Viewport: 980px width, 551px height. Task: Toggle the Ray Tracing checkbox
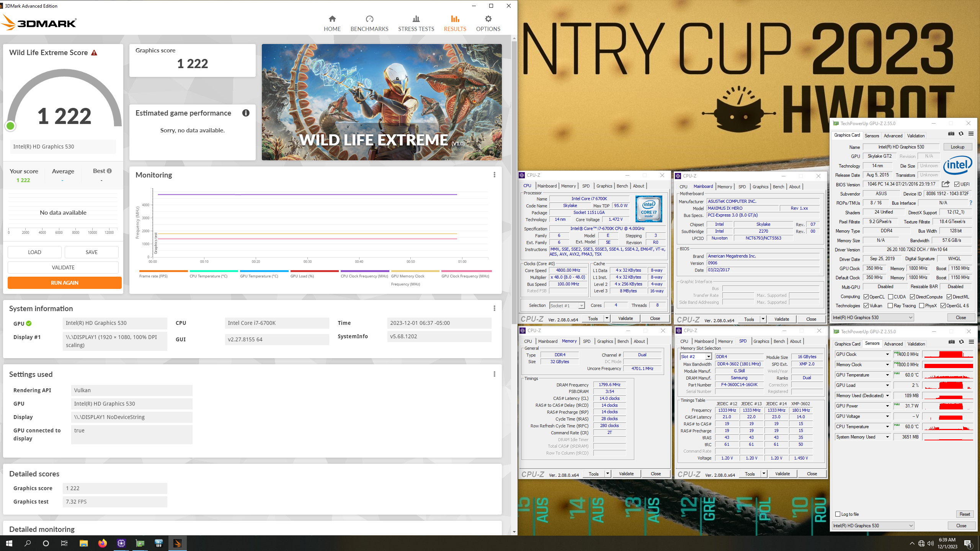(890, 306)
